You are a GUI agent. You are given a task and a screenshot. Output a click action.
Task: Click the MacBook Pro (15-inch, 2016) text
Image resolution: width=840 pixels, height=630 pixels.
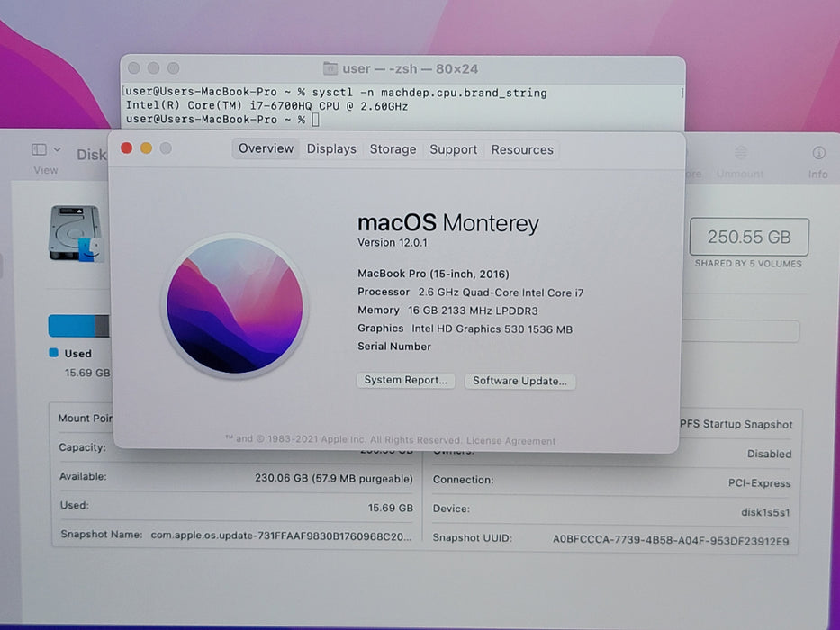433,274
